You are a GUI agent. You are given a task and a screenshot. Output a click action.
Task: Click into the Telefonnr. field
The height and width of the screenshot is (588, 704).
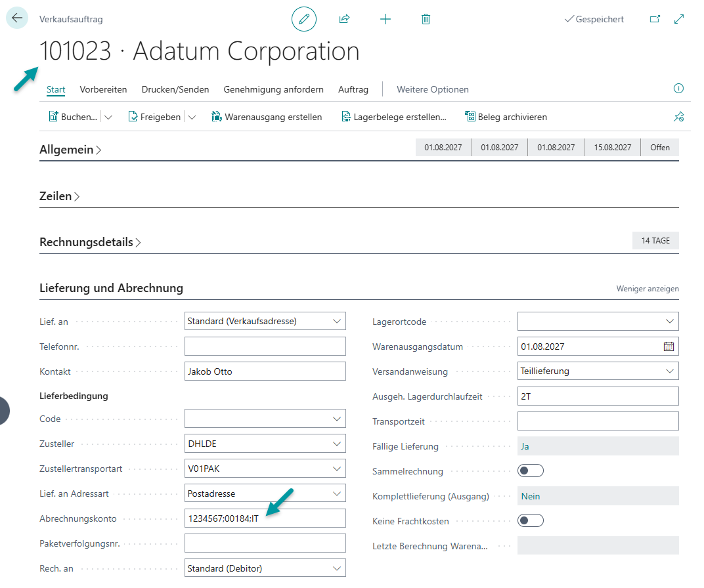coord(265,346)
